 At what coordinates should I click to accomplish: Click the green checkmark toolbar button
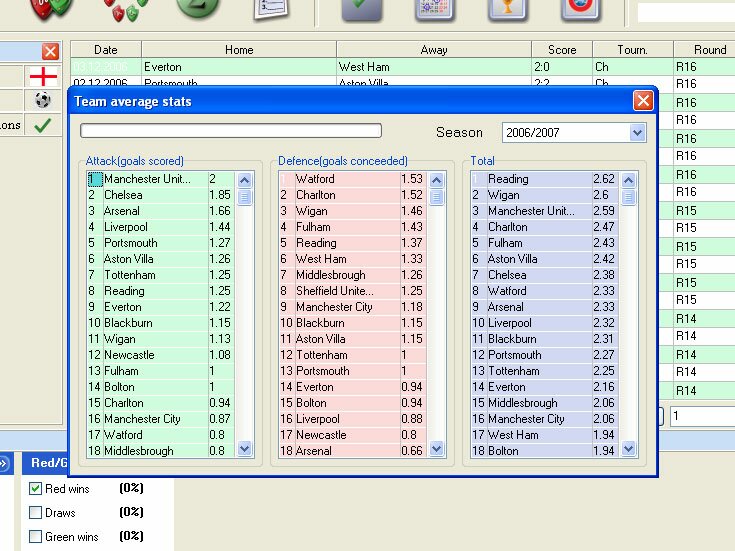click(x=361, y=9)
